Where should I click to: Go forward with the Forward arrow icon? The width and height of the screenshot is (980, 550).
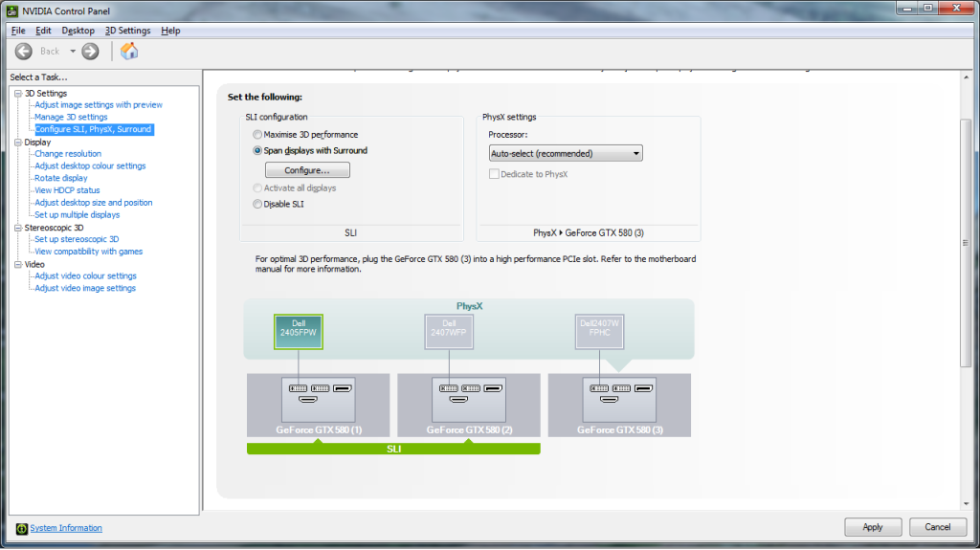(91, 52)
